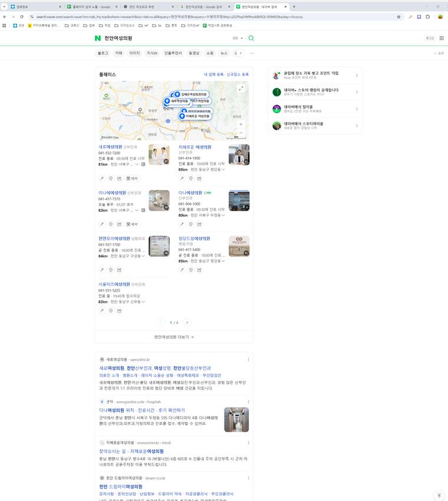Click the 신규장소 등록 link
448x501 pixels.
(x=238, y=74)
